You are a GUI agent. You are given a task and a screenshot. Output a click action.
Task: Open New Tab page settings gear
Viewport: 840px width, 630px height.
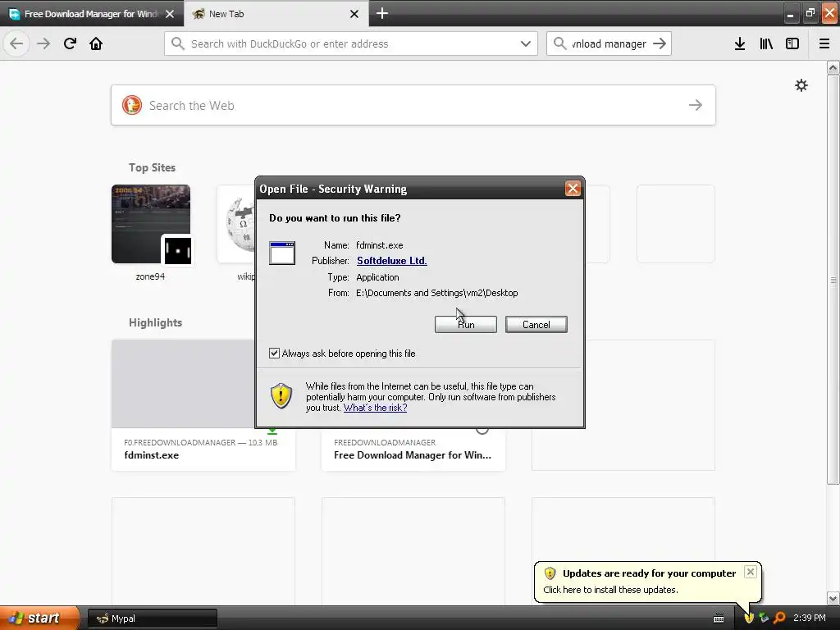[x=801, y=85]
